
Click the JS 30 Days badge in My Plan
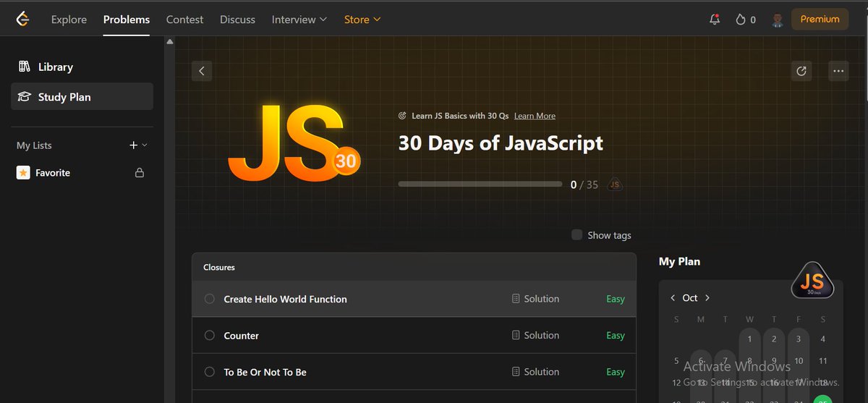click(x=813, y=280)
